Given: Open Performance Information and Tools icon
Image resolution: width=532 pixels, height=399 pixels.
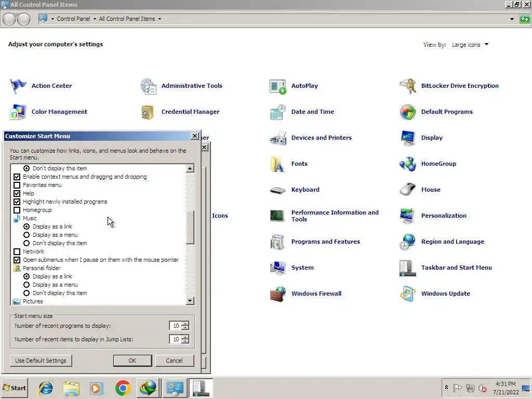Looking at the screenshot, I should click(x=278, y=216).
